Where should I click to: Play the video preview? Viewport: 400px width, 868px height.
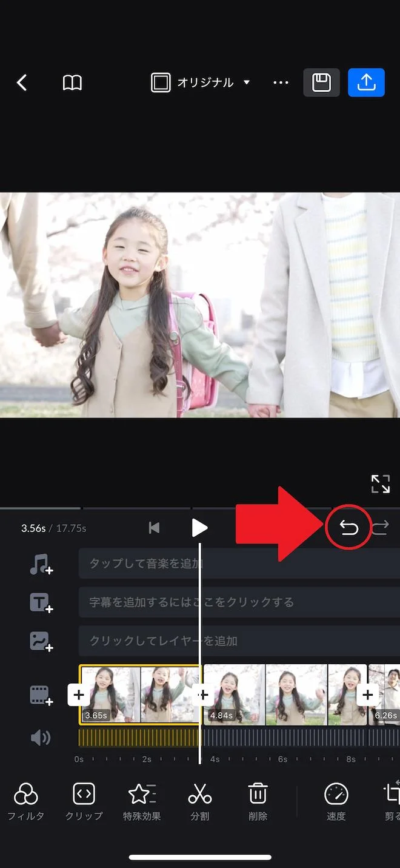tap(199, 528)
